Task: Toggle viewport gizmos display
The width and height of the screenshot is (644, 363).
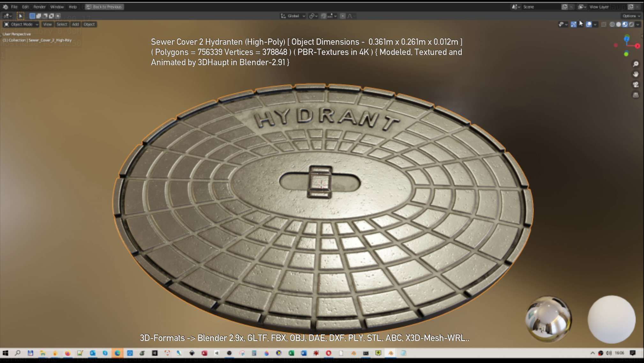Action: pos(573,24)
